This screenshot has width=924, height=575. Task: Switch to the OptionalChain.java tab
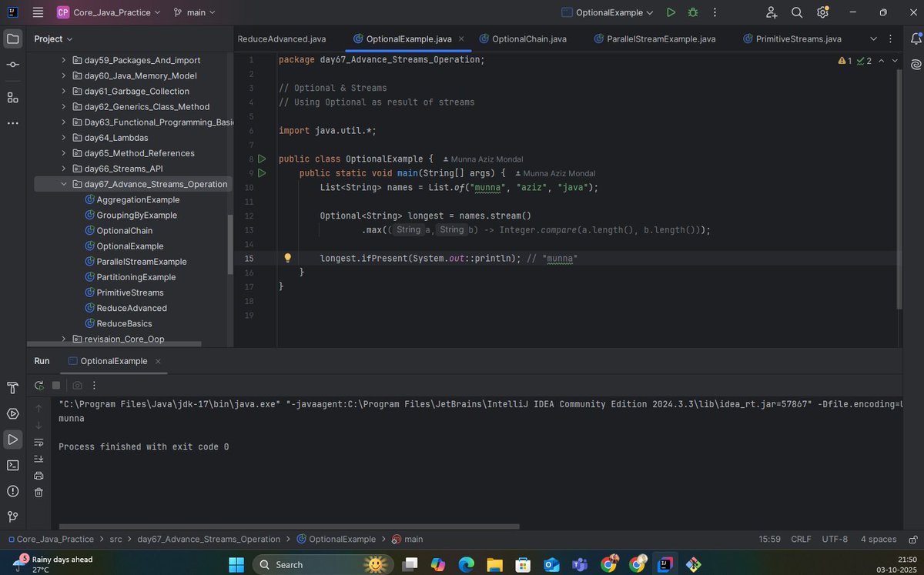pyautogui.click(x=523, y=38)
